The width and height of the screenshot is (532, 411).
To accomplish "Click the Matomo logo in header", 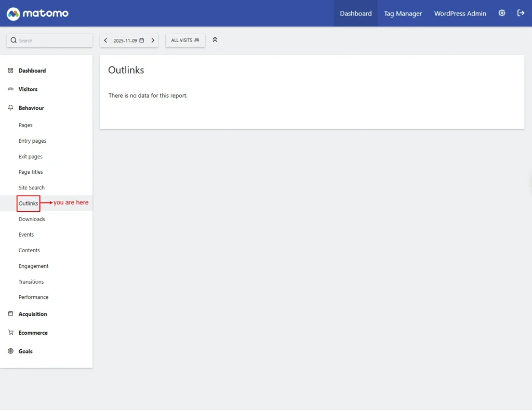I will click(x=37, y=13).
